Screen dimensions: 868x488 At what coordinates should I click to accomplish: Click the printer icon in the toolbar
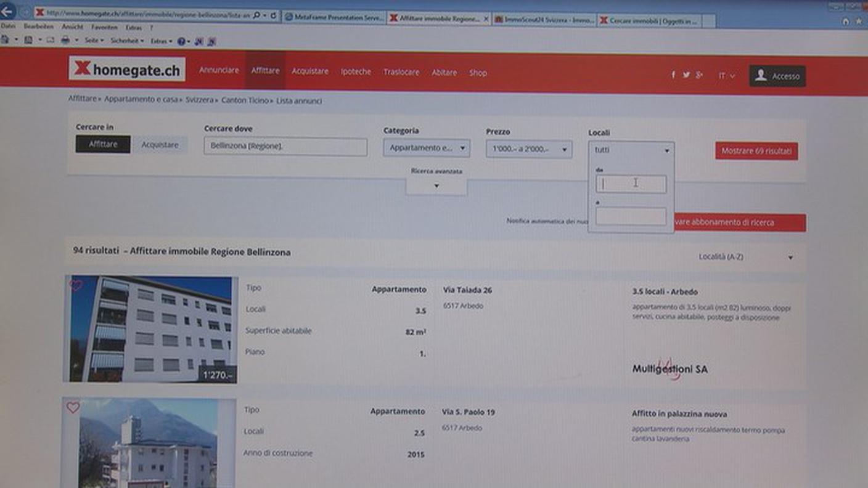(x=65, y=41)
